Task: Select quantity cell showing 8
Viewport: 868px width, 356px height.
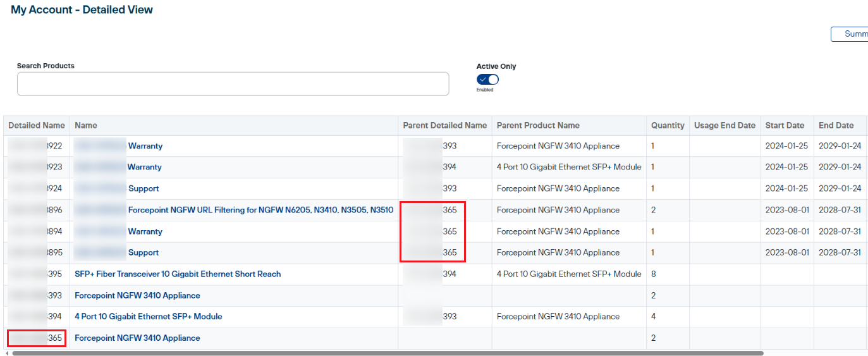Action: coord(668,274)
